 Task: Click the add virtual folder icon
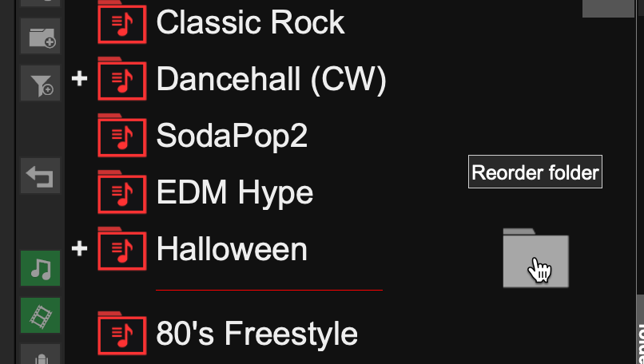[x=40, y=36]
